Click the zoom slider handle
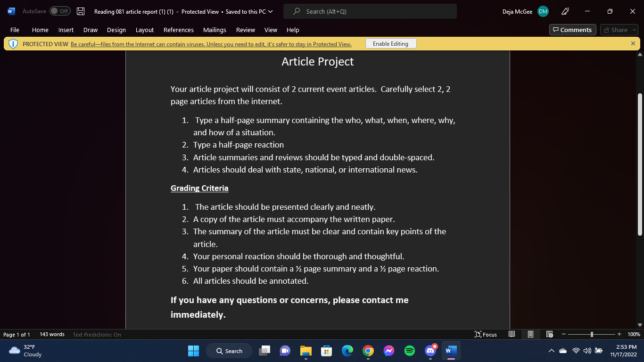The height and width of the screenshot is (362, 644). (592, 334)
